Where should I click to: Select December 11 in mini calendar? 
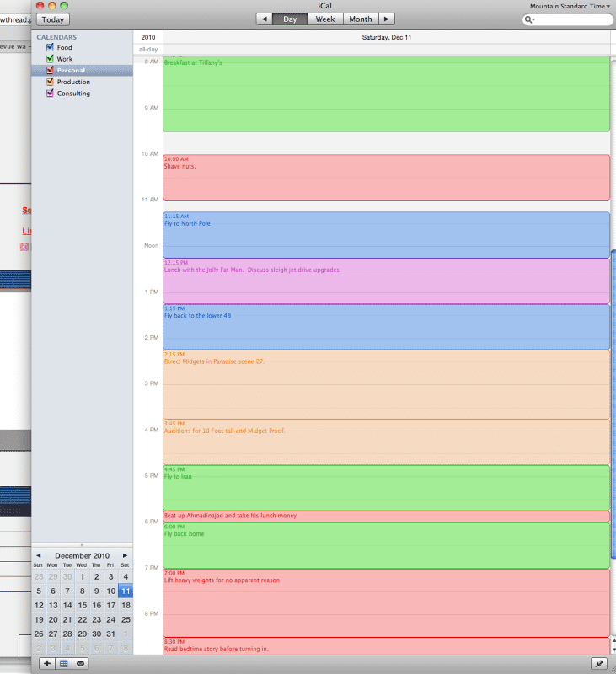pyautogui.click(x=126, y=591)
